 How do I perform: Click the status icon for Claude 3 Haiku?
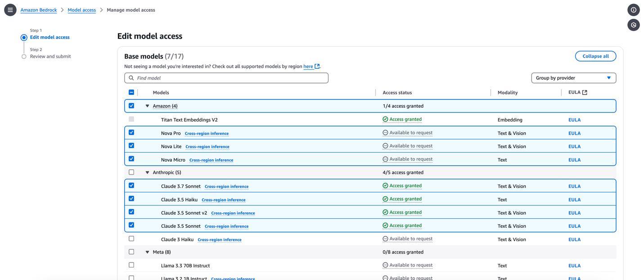click(x=385, y=239)
